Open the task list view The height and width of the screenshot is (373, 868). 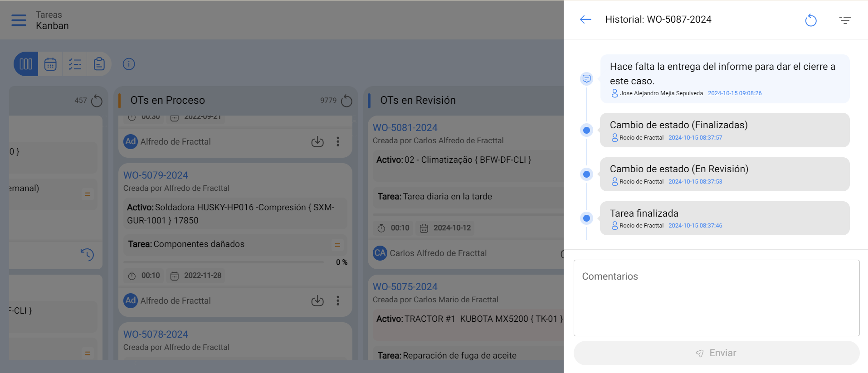pyautogui.click(x=75, y=64)
